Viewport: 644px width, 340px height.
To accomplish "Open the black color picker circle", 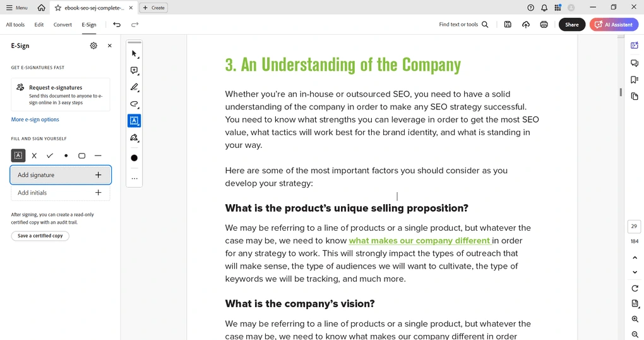I will 134,158.
